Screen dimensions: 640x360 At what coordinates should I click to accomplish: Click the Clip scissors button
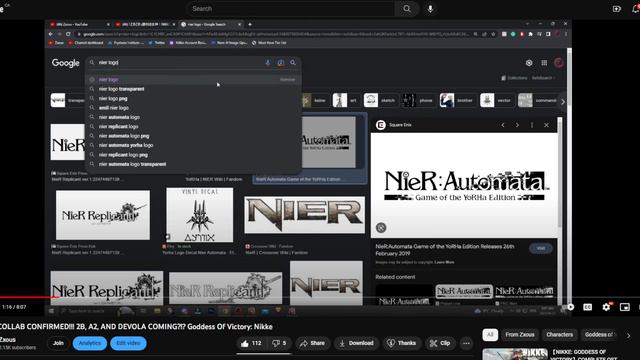[440, 343]
